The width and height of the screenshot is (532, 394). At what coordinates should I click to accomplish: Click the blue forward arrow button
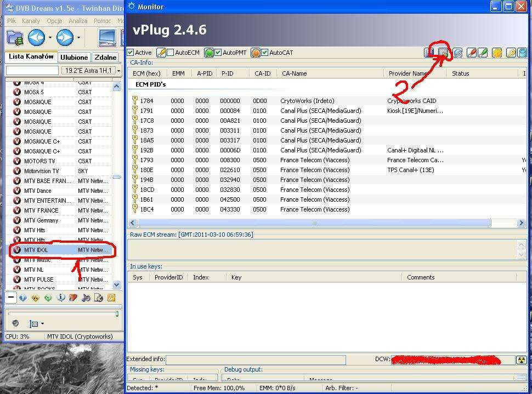[65, 38]
